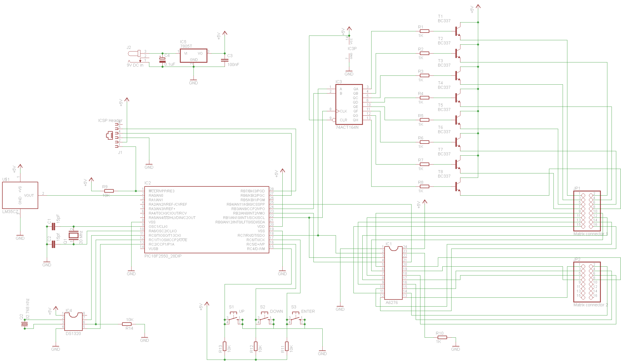Select the A6276 LED driver IC1

[x=393, y=273]
